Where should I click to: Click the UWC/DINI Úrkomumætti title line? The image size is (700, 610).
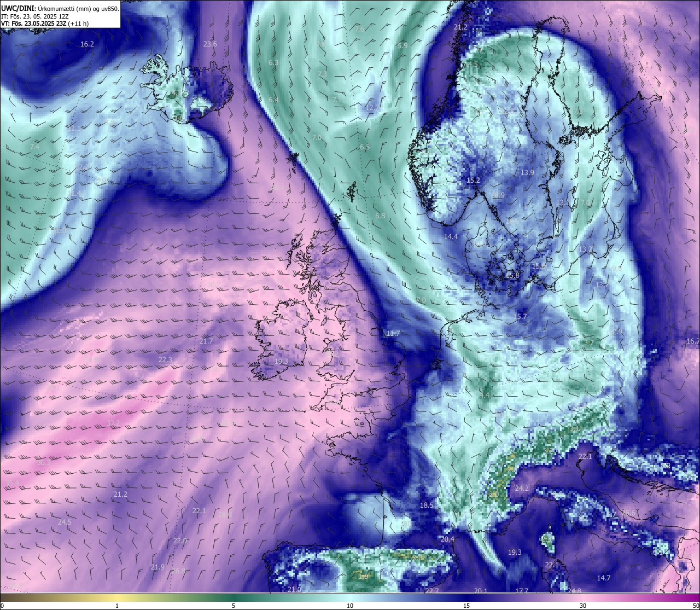pos(60,8)
